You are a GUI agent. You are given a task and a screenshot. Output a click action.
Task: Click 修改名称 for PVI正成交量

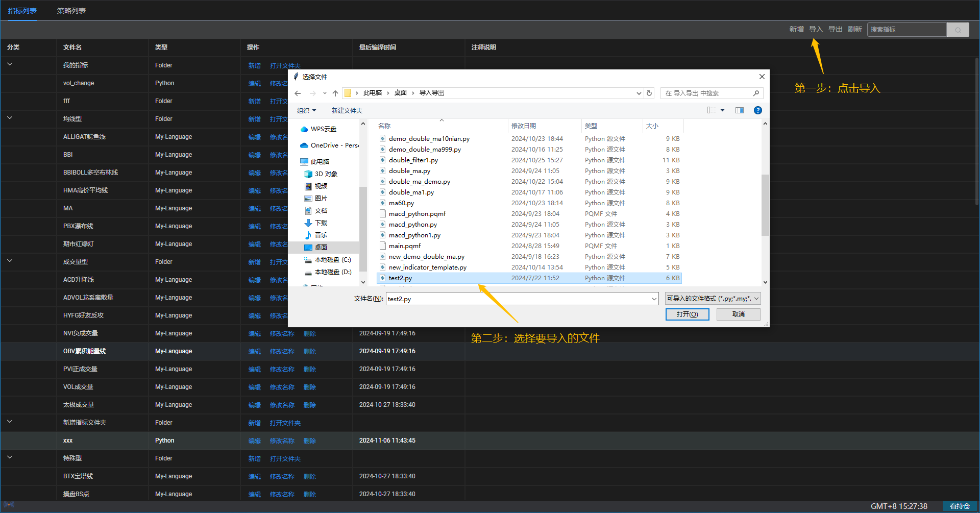282,370
